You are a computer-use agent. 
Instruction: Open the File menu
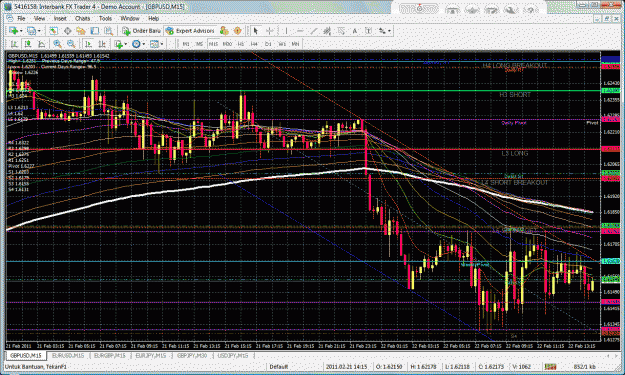(x=21, y=18)
